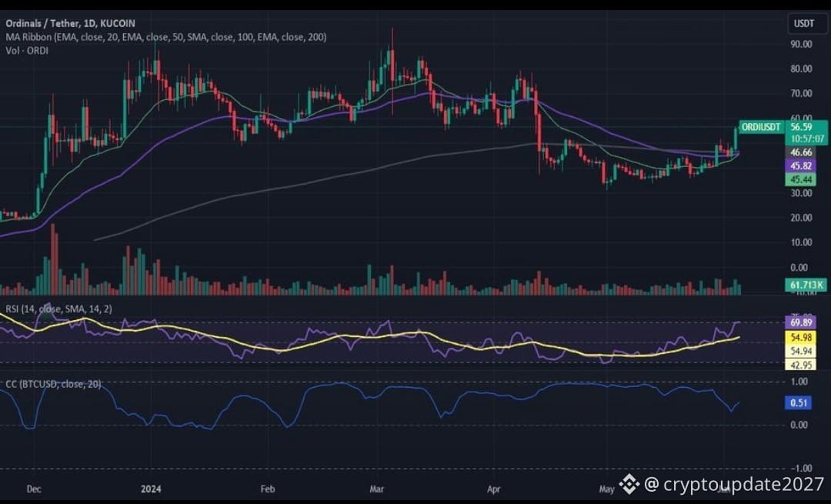Image resolution: width=831 pixels, height=504 pixels.
Task: Click the 70.00 price axis label
Action: pyautogui.click(x=801, y=93)
